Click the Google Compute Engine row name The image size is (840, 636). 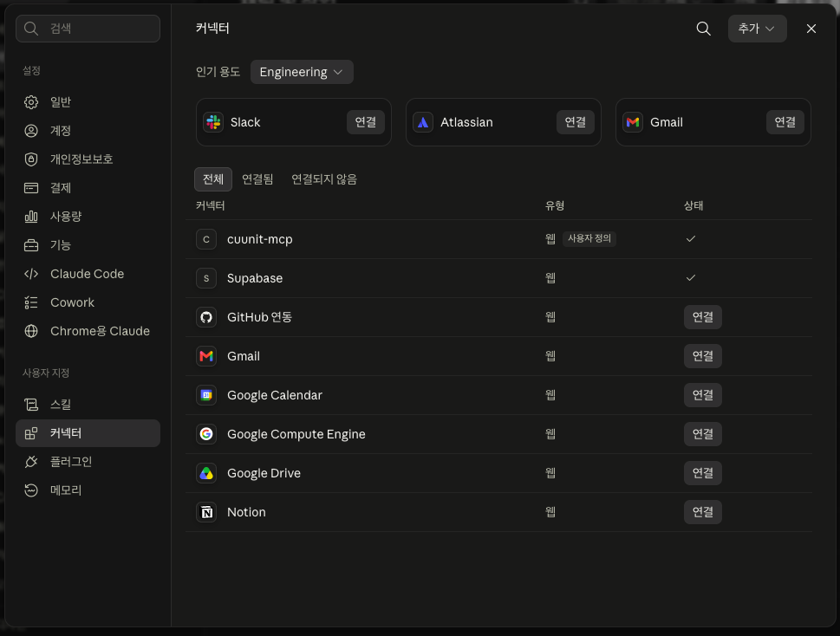296,434
